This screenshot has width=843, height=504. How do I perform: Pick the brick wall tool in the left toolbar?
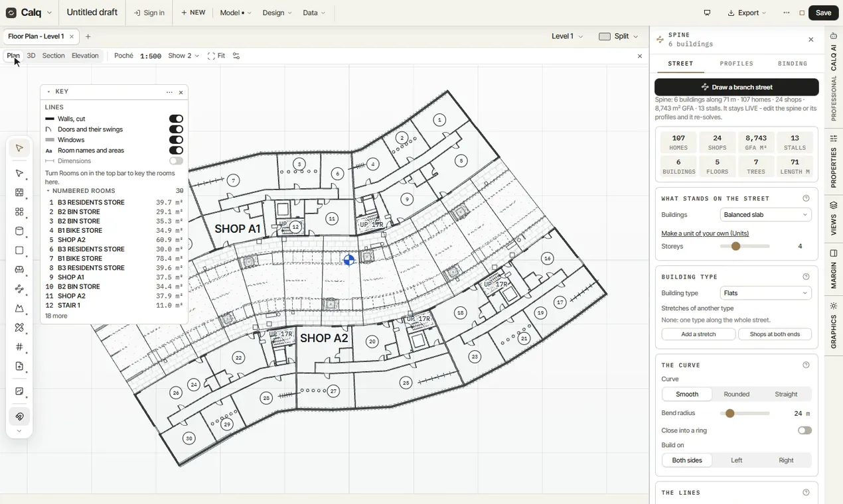pos(19,193)
